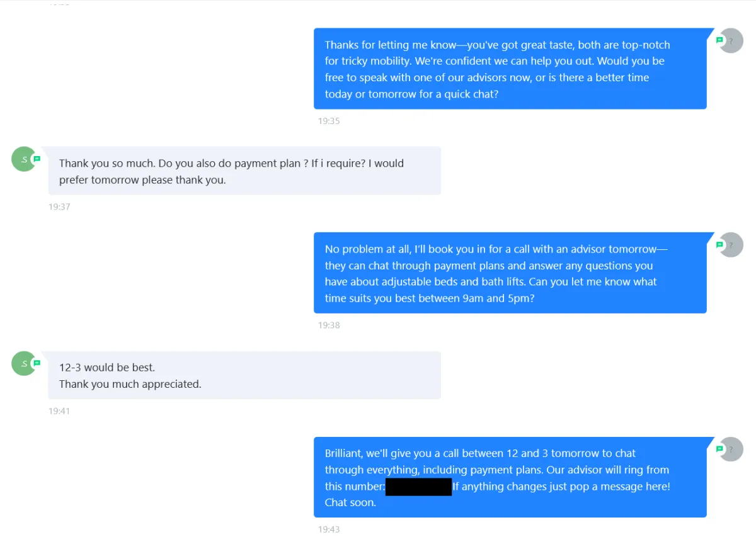Click customer 'S' avatar beside the '12-3 would be best' message
The image size is (756, 537).
[x=23, y=364]
